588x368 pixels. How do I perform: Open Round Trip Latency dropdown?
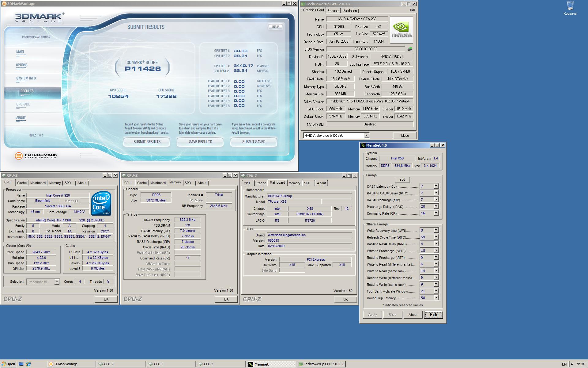click(x=436, y=298)
